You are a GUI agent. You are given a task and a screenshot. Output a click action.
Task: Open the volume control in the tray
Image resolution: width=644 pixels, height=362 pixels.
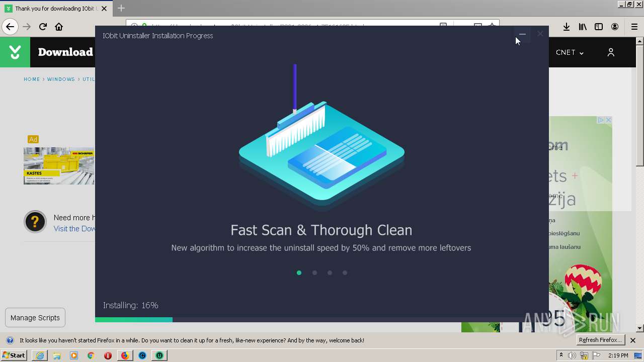(x=572, y=355)
